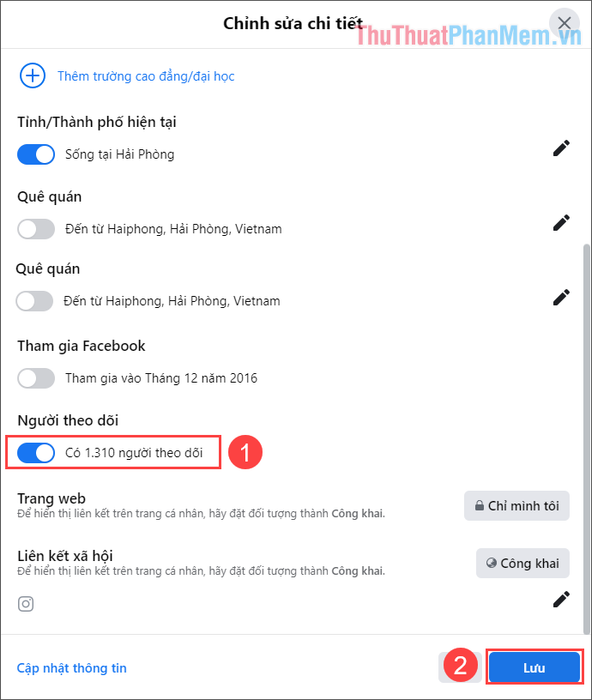Enable the first Quê quán hometown toggle

pos(36,229)
